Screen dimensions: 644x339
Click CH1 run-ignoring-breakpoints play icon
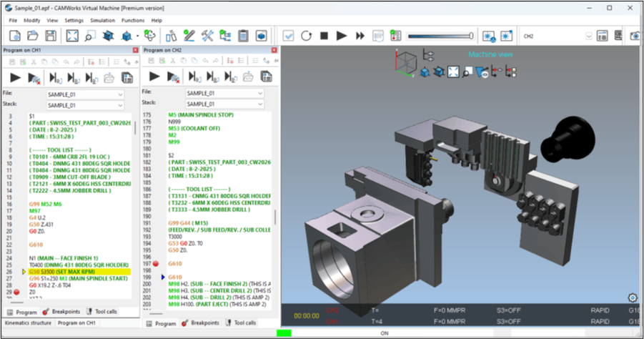(x=34, y=78)
